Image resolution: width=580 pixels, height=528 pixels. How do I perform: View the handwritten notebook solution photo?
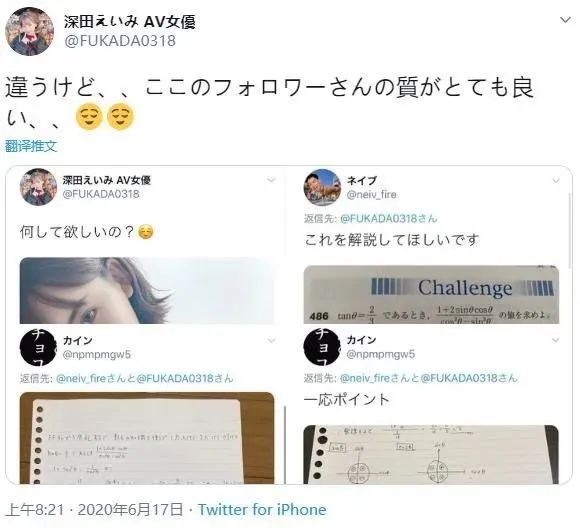coord(147,438)
